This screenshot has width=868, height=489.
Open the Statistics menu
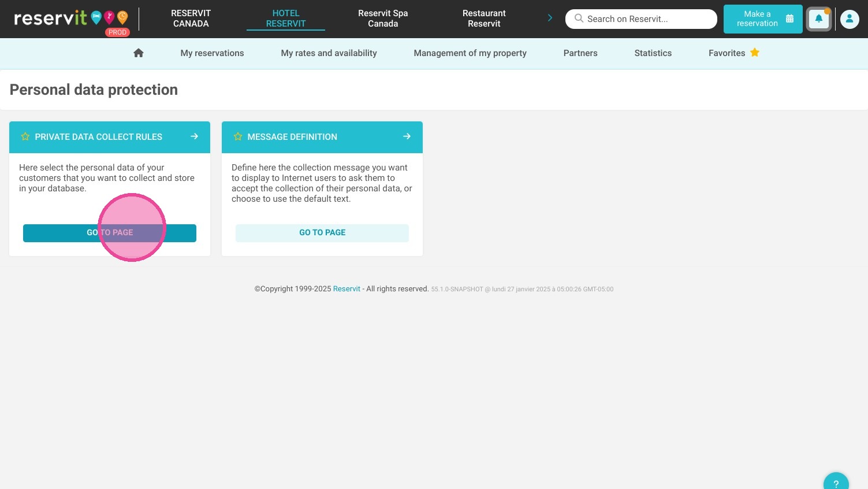653,53
